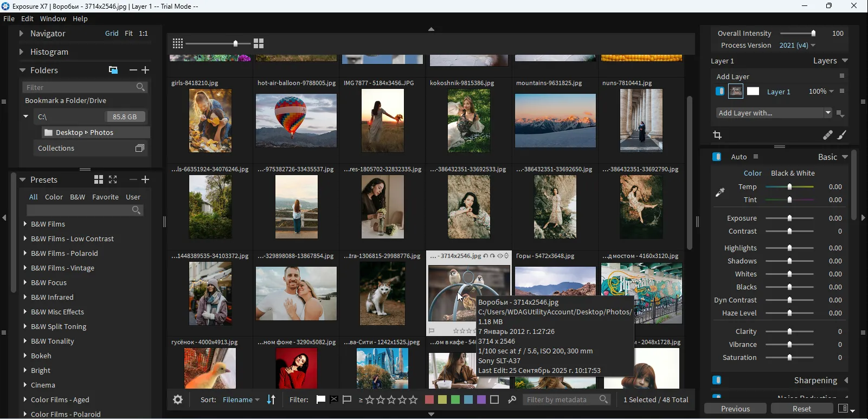Viewport: 868px width, 419px height.
Task: Switch presets to Favorite tab
Action: pos(105,197)
